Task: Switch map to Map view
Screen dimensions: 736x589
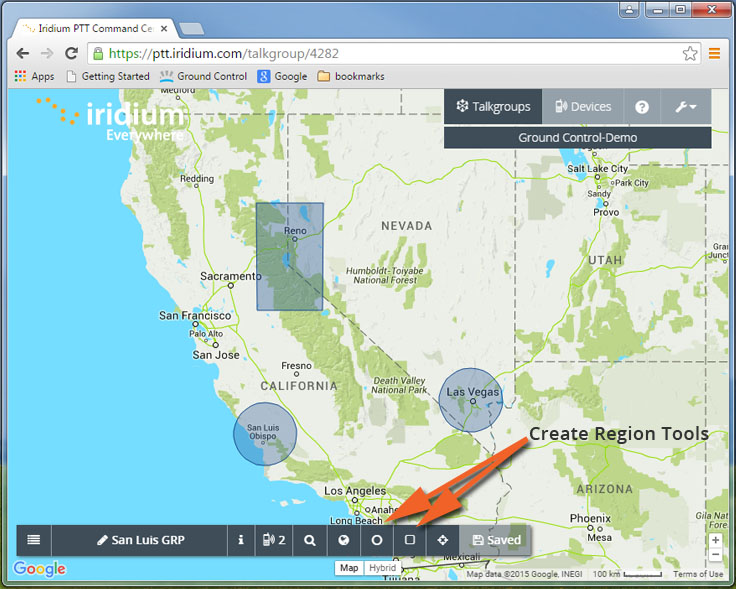Action: click(349, 568)
